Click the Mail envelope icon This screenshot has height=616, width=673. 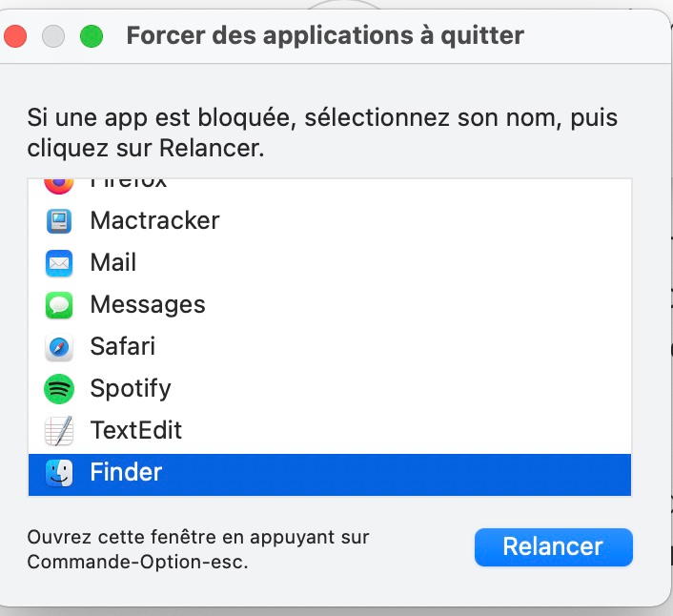[59, 263]
